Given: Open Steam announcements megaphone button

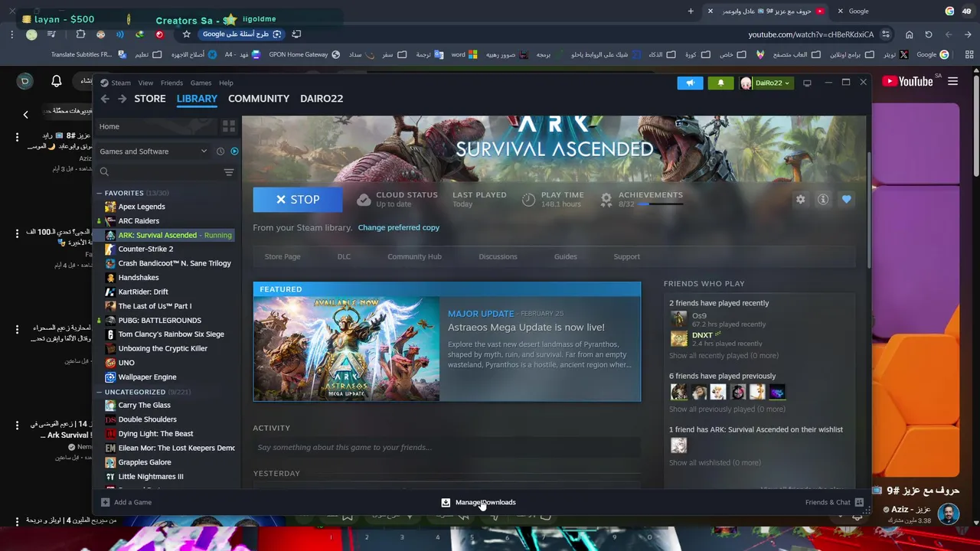Looking at the screenshot, I should pyautogui.click(x=690, y=83).
